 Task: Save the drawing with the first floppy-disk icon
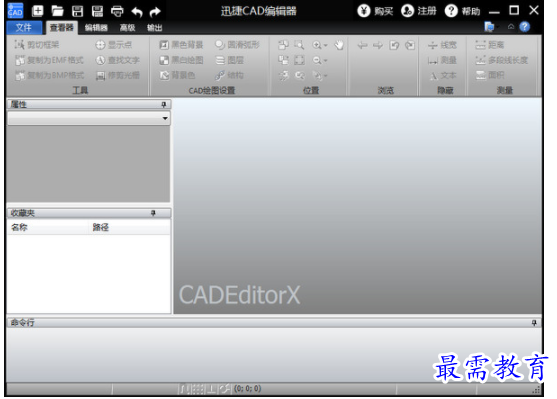[x=77, y=11]
